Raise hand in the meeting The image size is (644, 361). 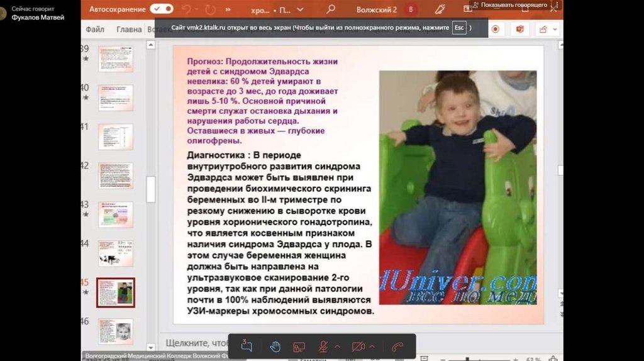[x=275, y=347]
